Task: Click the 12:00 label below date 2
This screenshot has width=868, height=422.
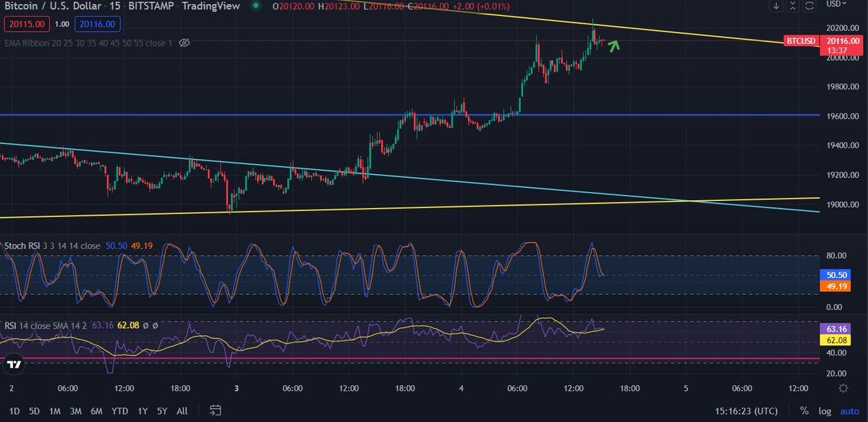Action: point(124,388)
